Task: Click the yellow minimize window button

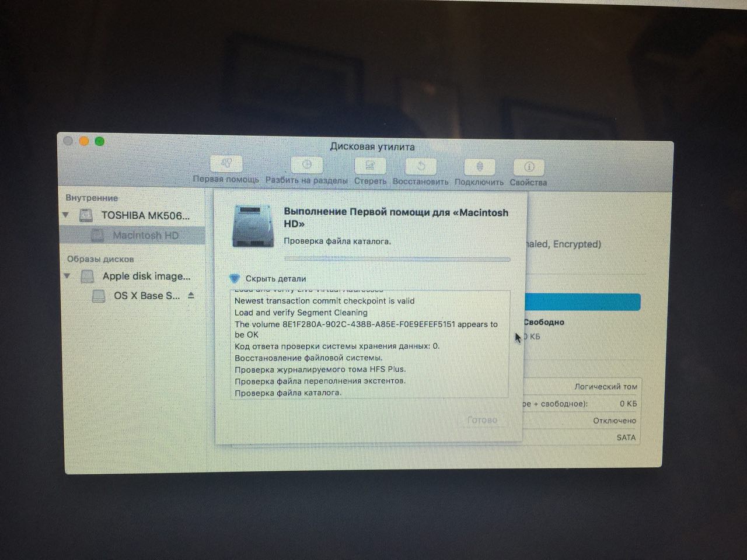Action: (83, 141)
